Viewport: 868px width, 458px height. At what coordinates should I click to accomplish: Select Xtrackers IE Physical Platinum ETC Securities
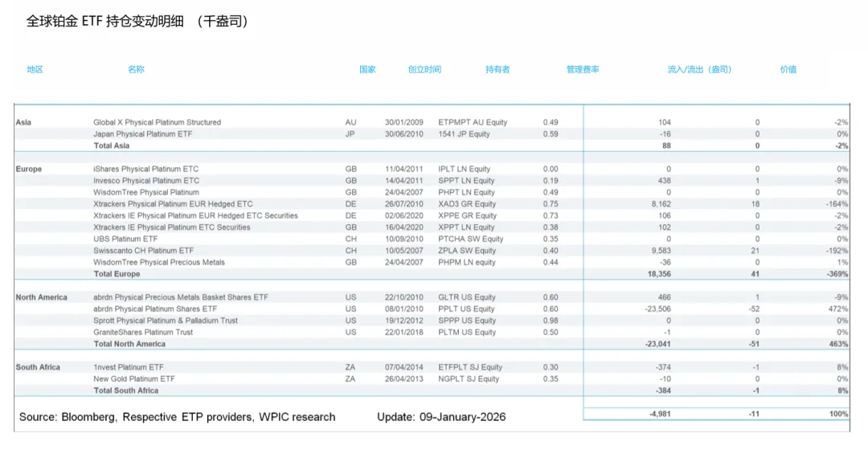172,227
